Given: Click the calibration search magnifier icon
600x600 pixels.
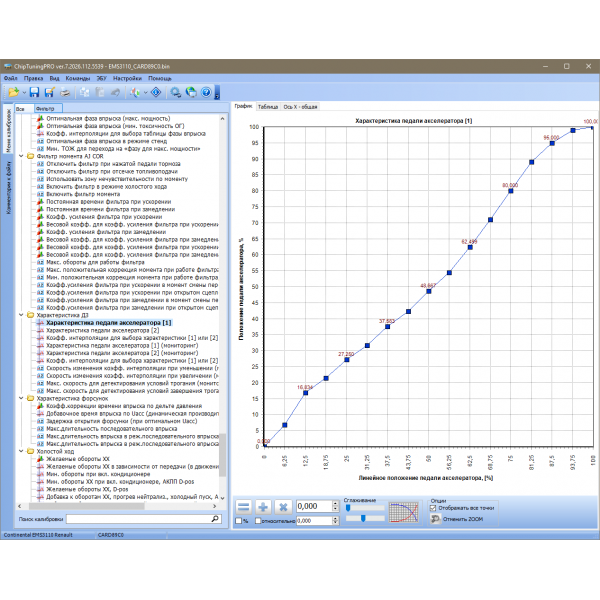Looking at the screenshot, I should pos(214,520).
